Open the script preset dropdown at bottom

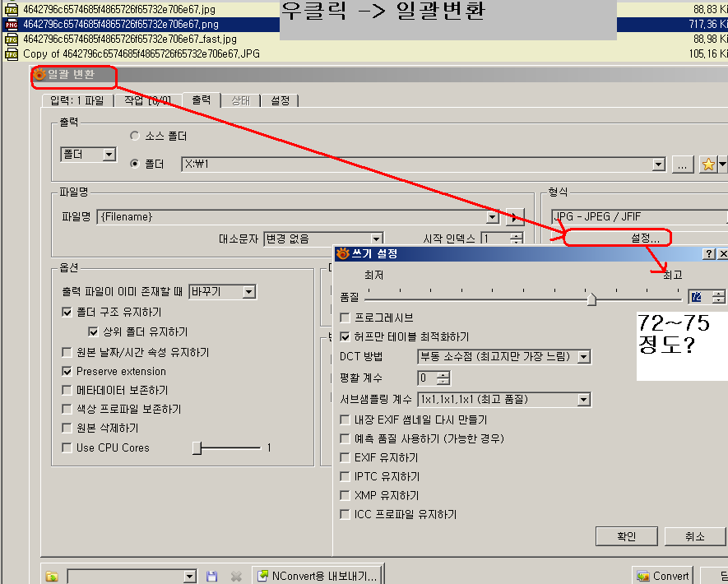pos(189,576)
